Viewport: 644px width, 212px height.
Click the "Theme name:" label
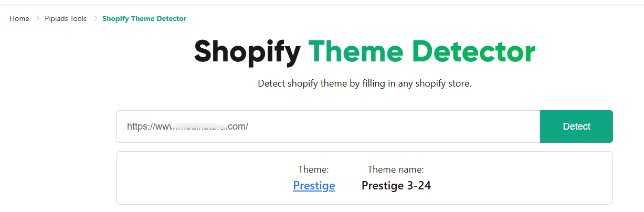click(396, 169)
